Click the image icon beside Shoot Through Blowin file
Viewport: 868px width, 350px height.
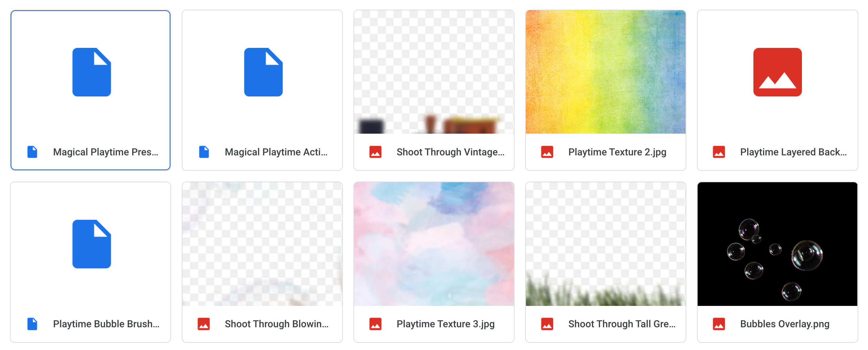pyautogui.click(x=204, y=324)
